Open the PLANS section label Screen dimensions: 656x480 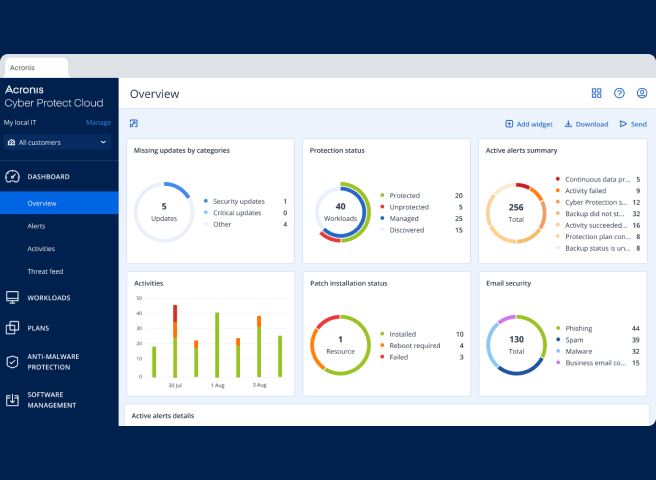point(38,328)
